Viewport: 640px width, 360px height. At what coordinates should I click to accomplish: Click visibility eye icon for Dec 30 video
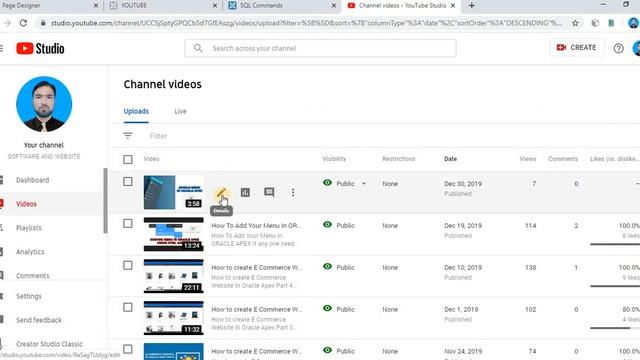tap(327, 183)
